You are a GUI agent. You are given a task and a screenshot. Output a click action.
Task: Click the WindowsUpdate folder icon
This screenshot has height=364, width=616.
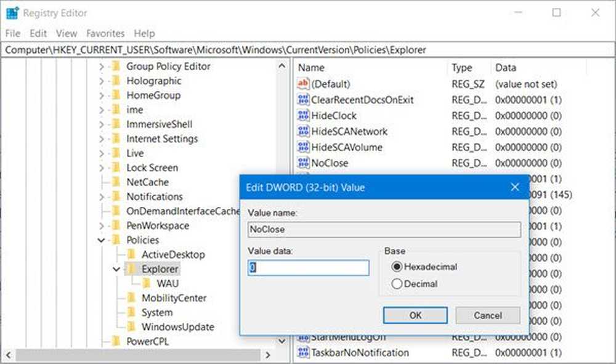tap(131, 327)
